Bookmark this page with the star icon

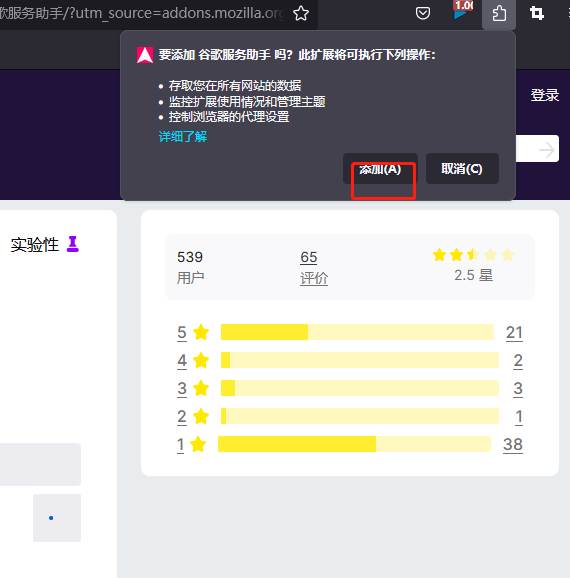[301, 14]
